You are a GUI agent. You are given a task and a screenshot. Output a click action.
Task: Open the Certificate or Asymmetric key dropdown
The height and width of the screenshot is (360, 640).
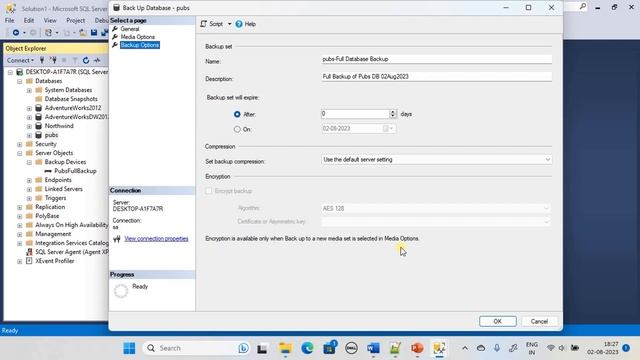click(x=436, y=222)
